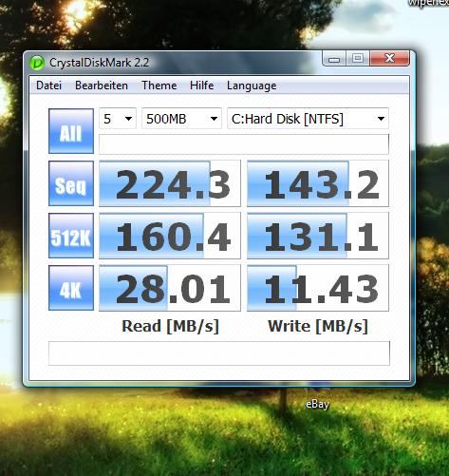This screenshot has height=476, width=449.
Task: Select the eBay desktop shortcut
Action: click(317, 405)
